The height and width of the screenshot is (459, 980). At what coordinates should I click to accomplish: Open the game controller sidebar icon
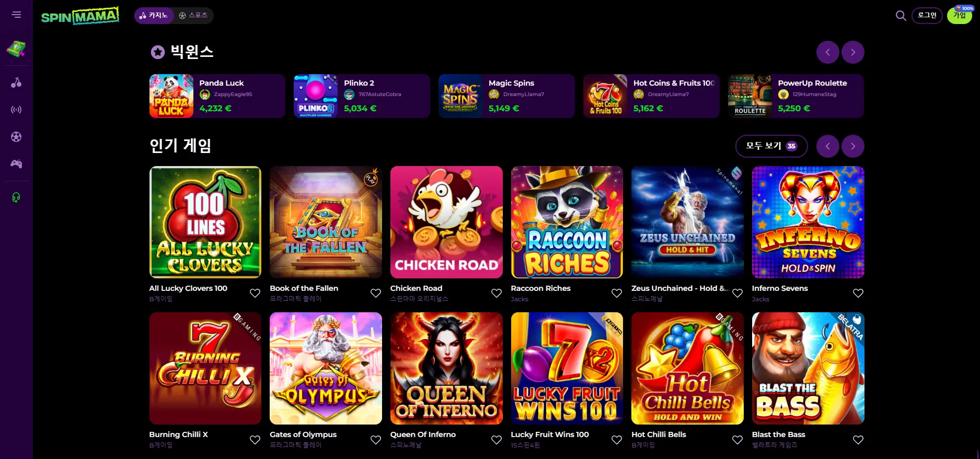(x=16, y=164)
